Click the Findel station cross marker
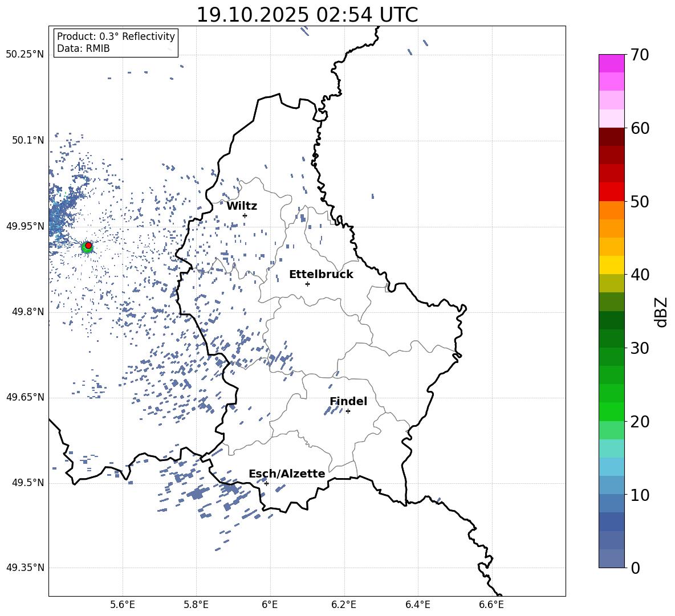Screen dimensions: 675x616 (348, 411)
